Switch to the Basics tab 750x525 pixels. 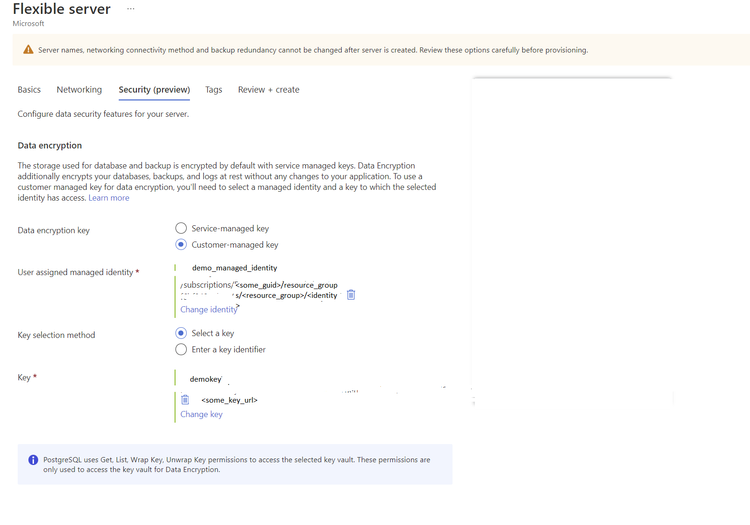point(29,90)
